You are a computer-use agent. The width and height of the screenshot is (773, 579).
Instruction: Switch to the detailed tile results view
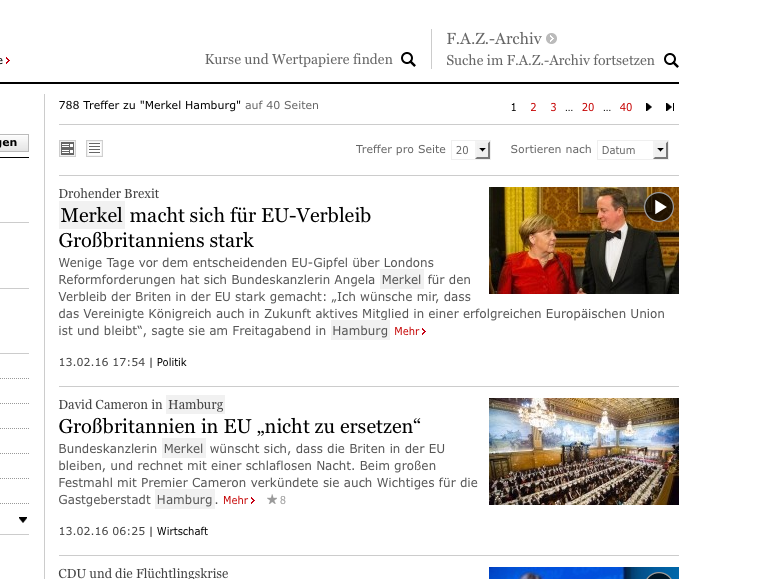click(x=68, y=148)
